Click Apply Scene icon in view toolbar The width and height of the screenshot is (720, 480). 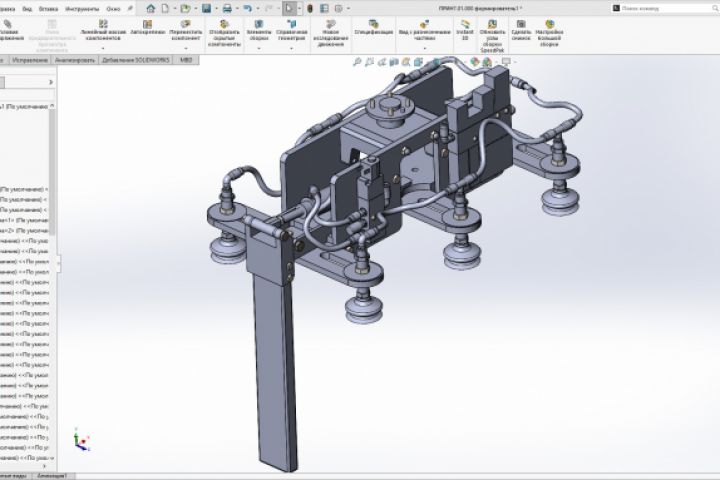click(488, 62)
